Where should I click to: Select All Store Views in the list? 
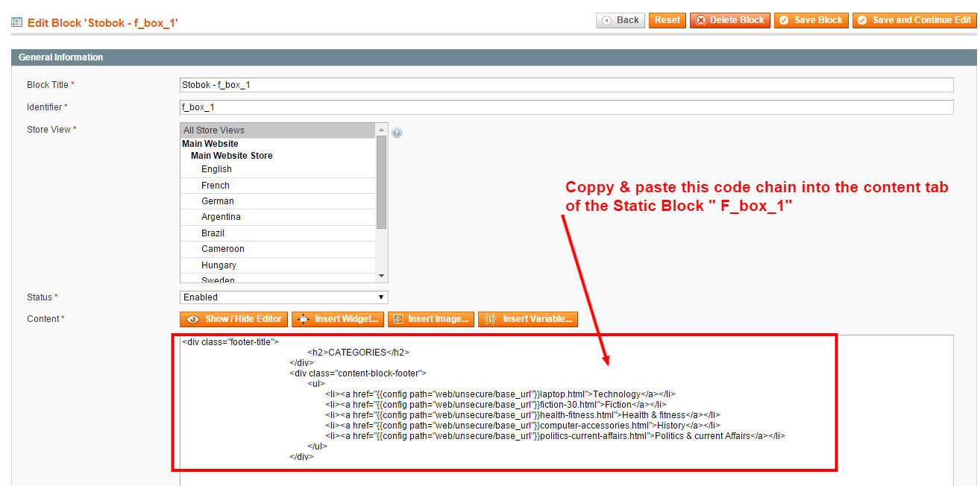[x=278, y=130]
